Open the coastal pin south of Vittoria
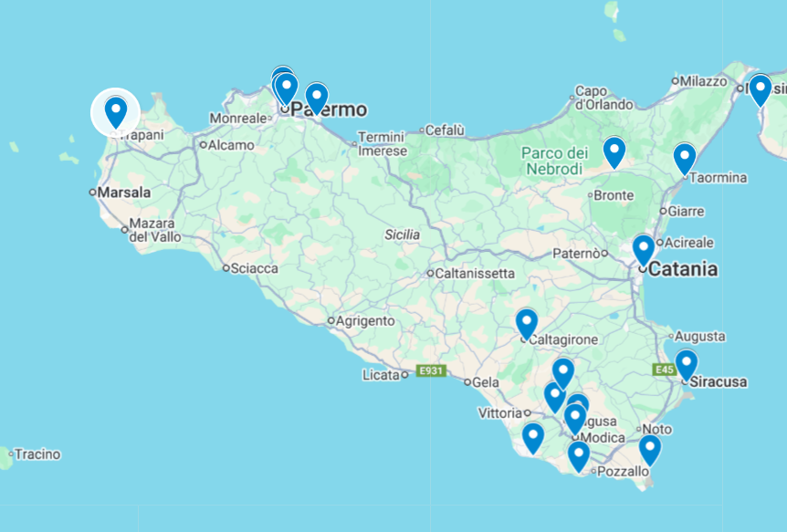Image resolution: width=787 pixels, height=532 pixels. (x=532, y=436)
